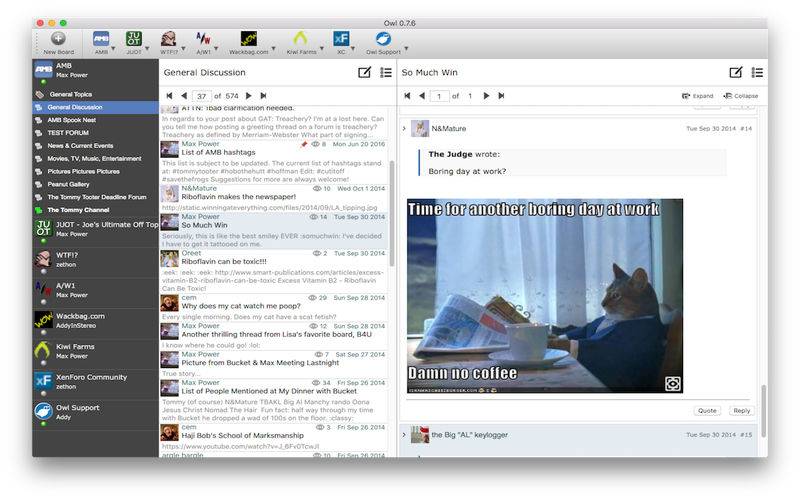Open dropdown arrow next to A/W1 toolbar icon
Screen dimensions: 800x500
click(216, 48)
